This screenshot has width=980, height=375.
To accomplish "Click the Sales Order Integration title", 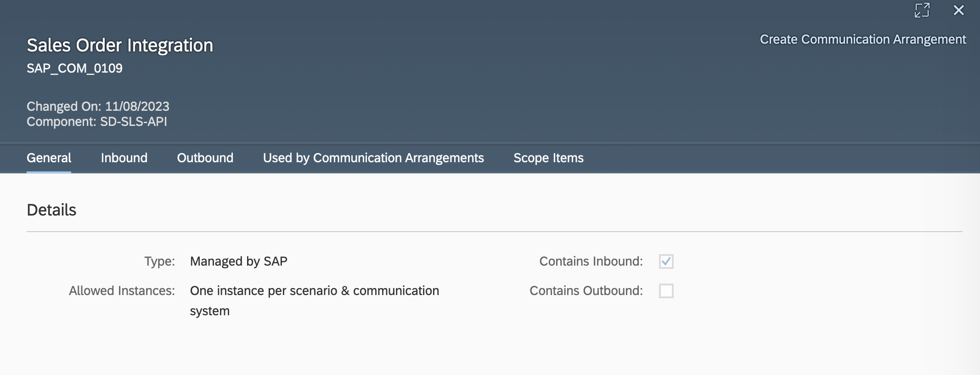I will [x=120, y=45].
